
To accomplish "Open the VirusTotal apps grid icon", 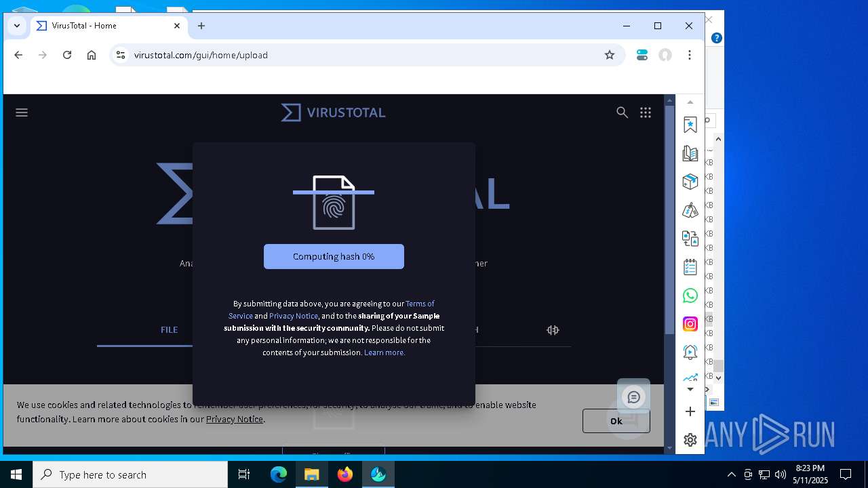I will click(x=646, y=113).
